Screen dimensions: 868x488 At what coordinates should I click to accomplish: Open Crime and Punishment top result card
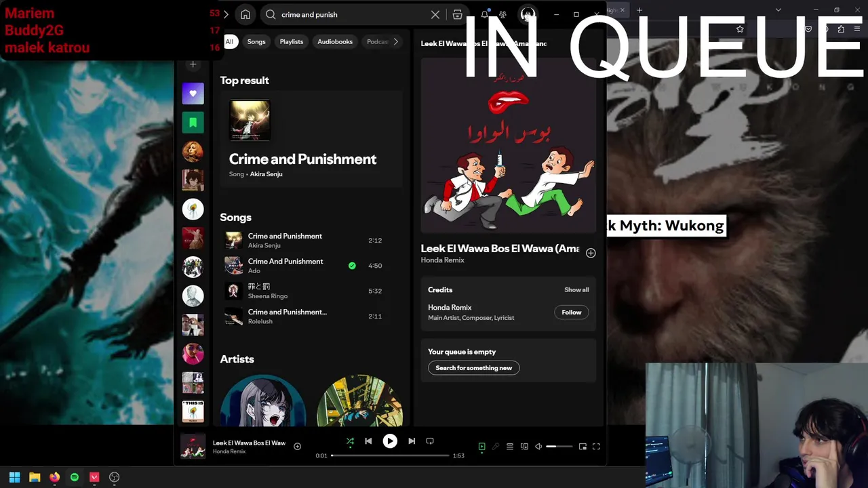click(311, 139)
